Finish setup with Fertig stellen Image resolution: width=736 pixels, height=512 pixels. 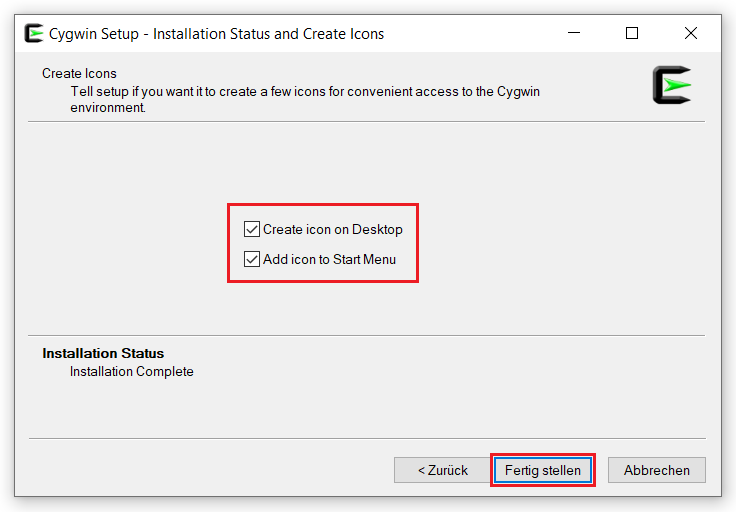tap(542, 470)
